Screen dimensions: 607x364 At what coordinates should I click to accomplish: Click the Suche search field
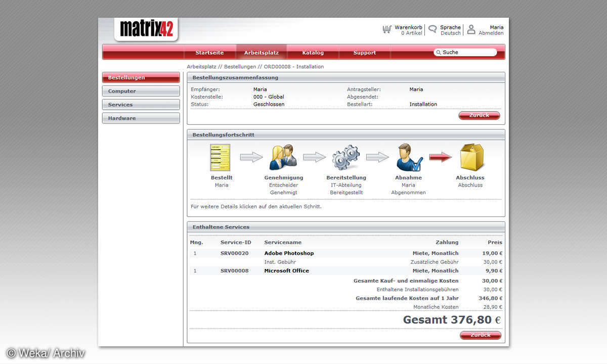pos(465,52)
